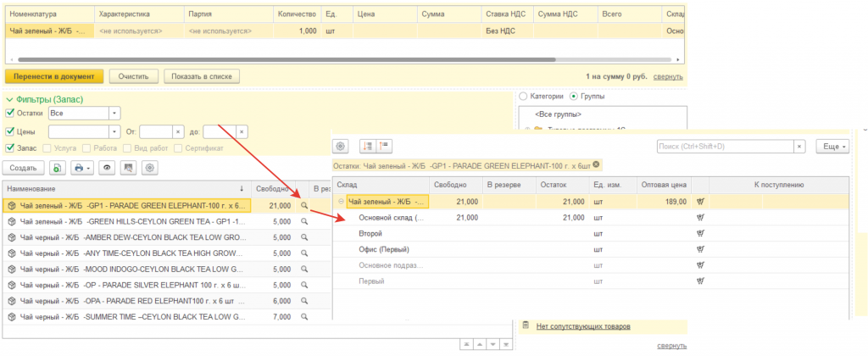Toggle the Остатки checkbox

point(9,113)
